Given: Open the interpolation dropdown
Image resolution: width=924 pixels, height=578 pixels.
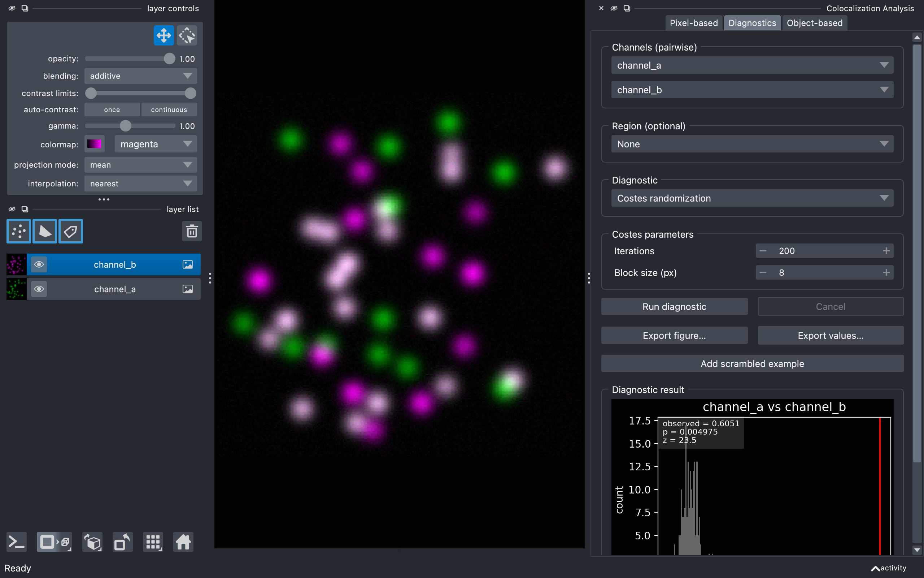Looking at the screenshot, I should (x=140, y=184).
